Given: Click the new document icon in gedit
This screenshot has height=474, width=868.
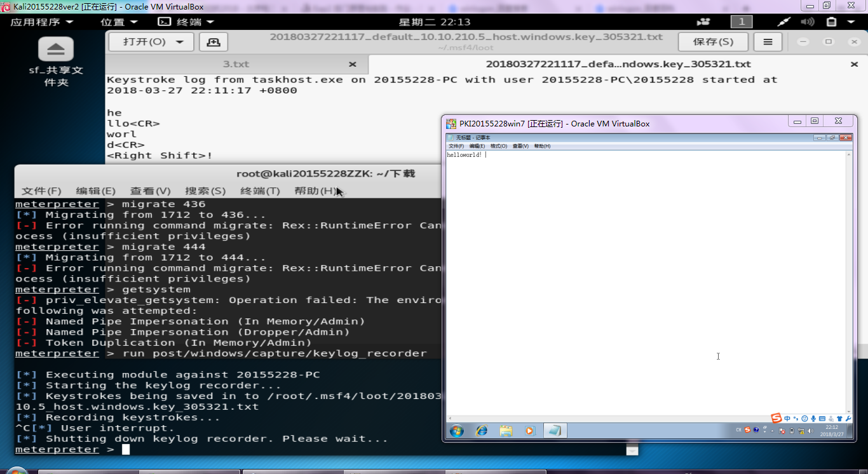Looking at the screenshot, I should coord(214,42).
